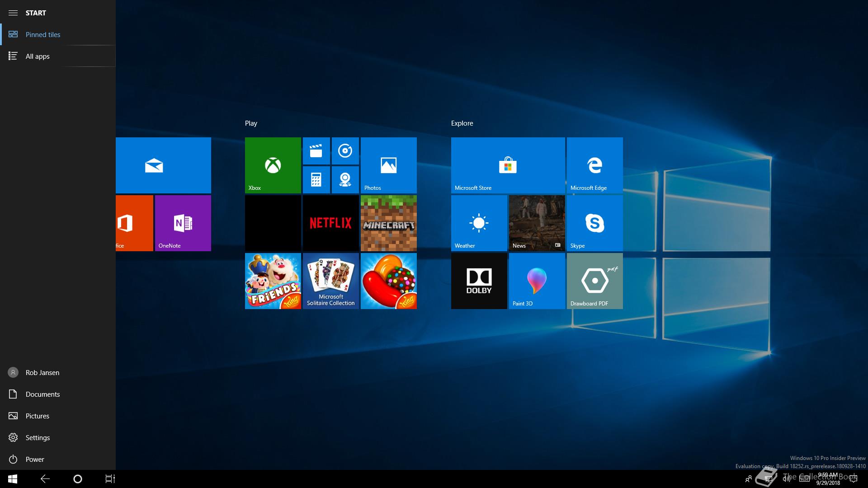Open the Photos tile
This screenshot has width=868, height=488.
pos(389,165)
